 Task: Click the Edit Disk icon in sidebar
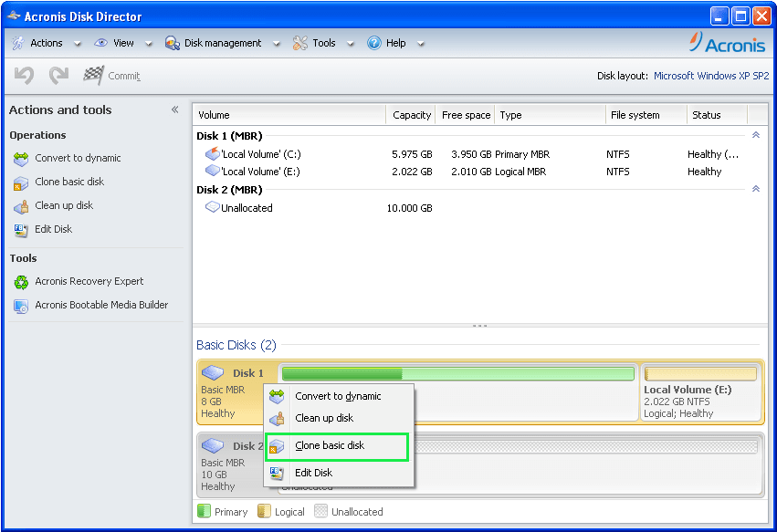[x=21, y=230]
